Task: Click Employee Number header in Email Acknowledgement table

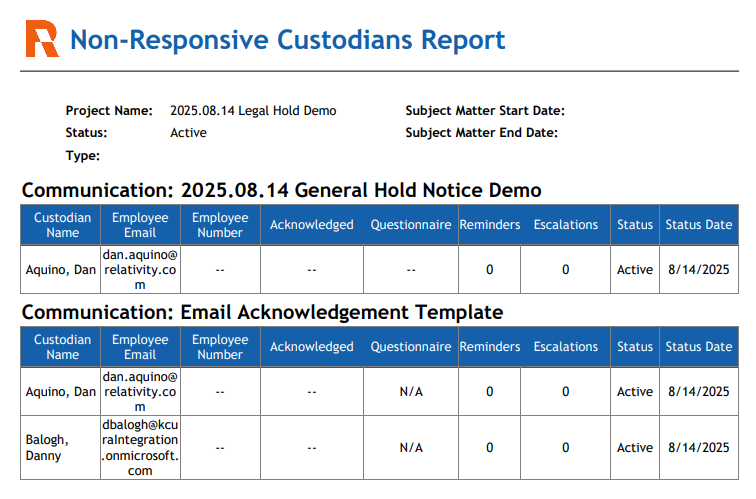Action: pyautogui.click(x=220, y=347)
